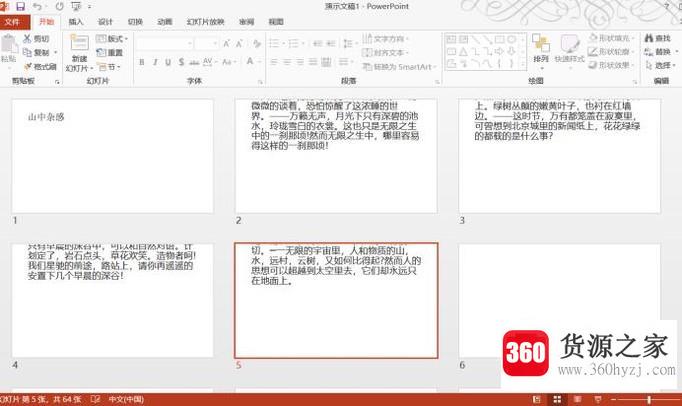Open the font name combo box
The width and height of the screenshot is (682, 406).
(x=164, y=44)
